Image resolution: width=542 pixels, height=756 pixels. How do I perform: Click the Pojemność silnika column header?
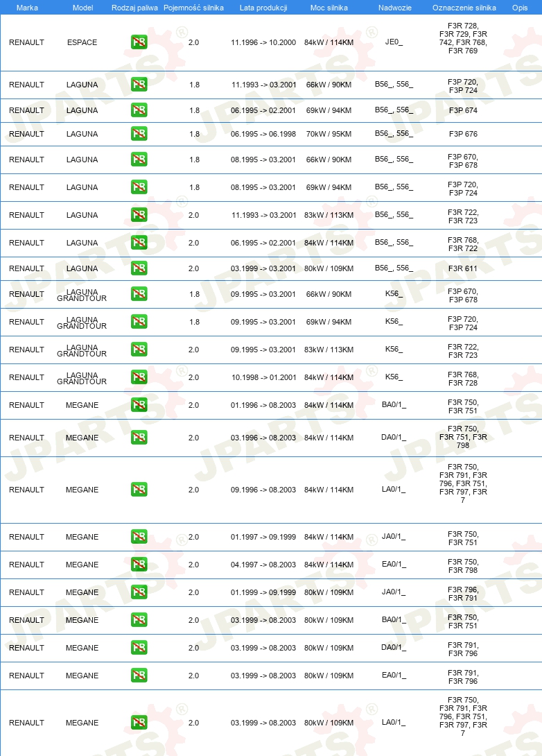193,8
